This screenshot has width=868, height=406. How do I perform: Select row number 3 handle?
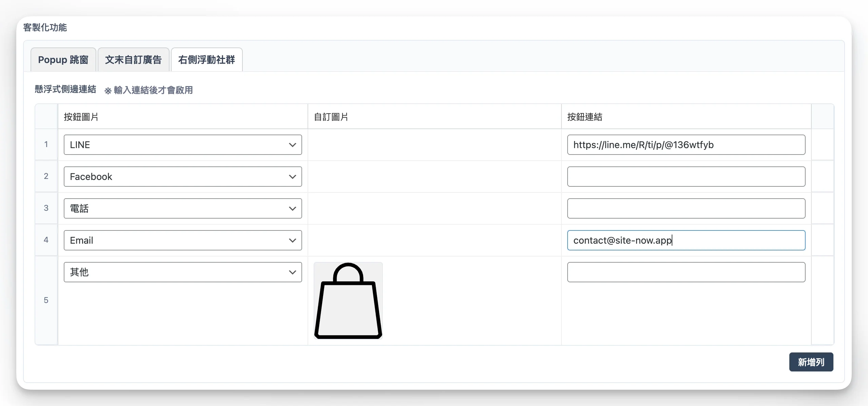click(x=46, y=208)
